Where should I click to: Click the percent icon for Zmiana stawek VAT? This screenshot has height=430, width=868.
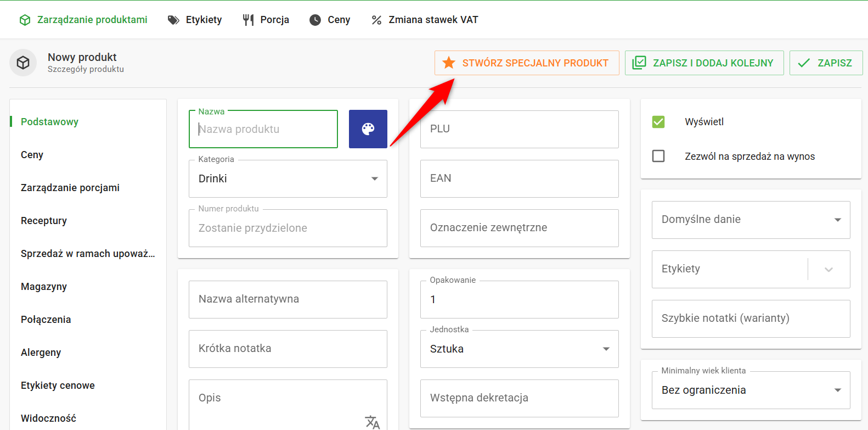(x=376, y=20)
